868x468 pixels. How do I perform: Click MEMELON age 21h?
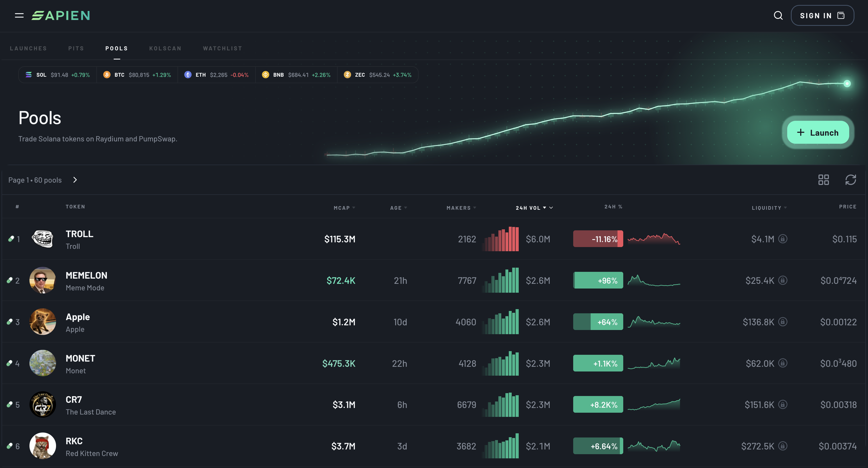[x=400, y=280]
